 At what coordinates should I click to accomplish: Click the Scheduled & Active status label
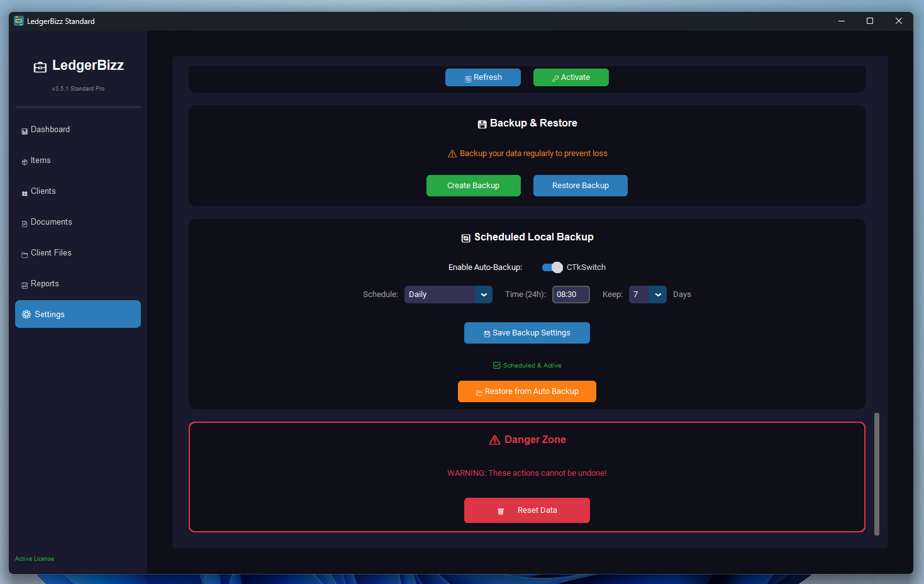[532, 366]
